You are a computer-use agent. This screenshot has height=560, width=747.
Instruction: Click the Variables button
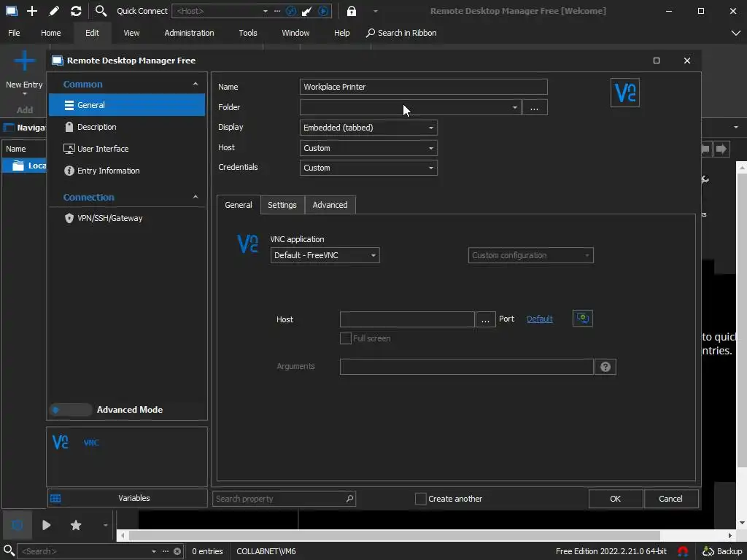[x=127, y=498]
